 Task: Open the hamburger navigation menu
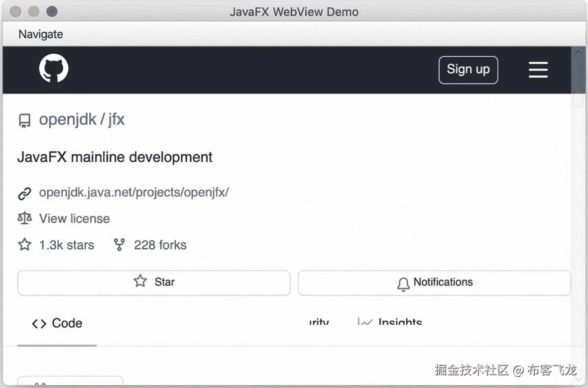(x=538, y=70)
